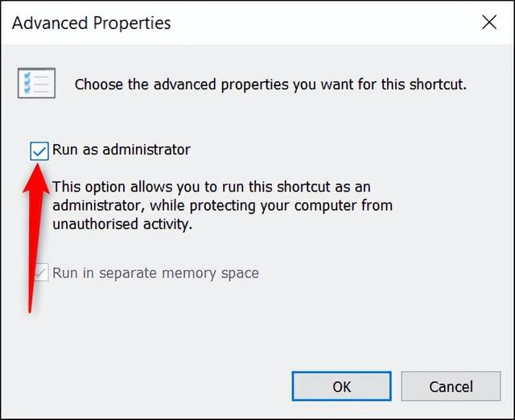515x420 pixels.
Task: Click the faded checkmark of memory space option
Action: (x=41, y=272)
